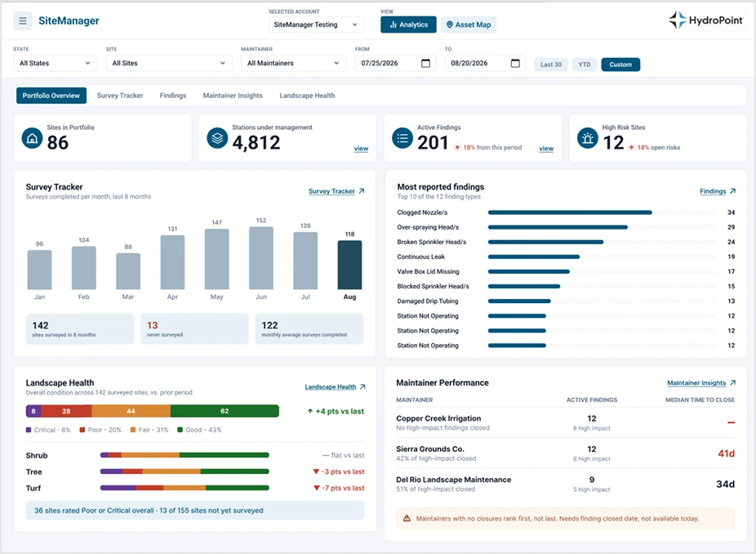The image size is (756, 554).
Task: Click the HydroPoint logo
Action: pyautogui.click(x=706, y=20)
